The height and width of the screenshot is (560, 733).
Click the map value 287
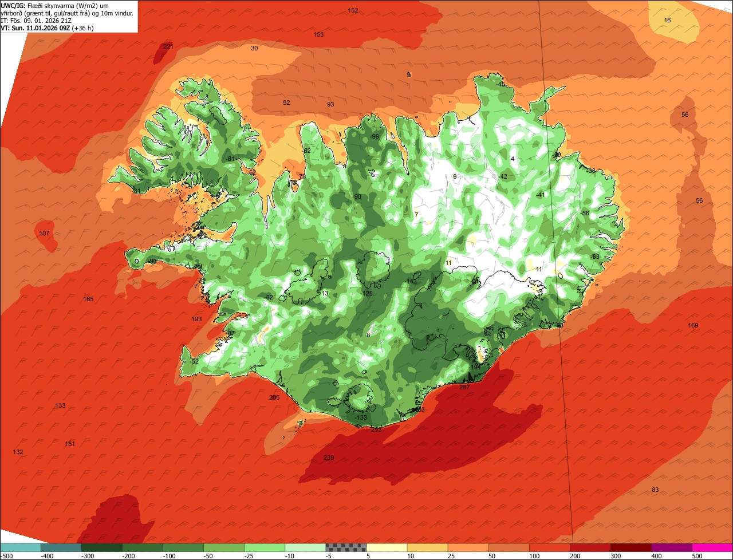click(x=464, y=387)
